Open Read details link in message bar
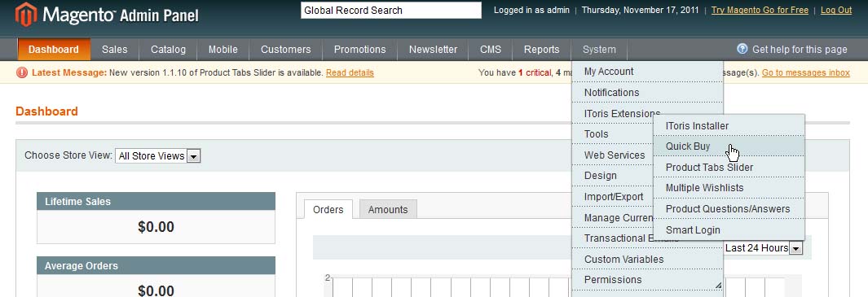The width and height of the screenshot is (868, 297). (350, 72)
